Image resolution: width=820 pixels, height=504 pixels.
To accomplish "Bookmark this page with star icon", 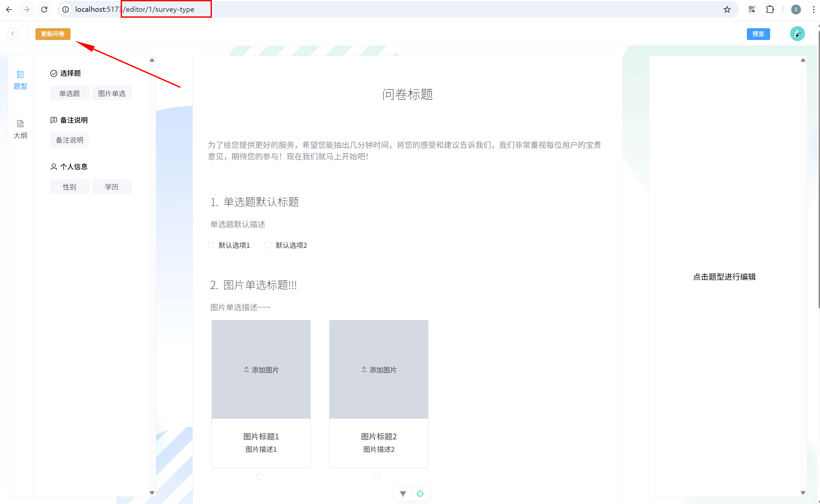I will [727, 9].
